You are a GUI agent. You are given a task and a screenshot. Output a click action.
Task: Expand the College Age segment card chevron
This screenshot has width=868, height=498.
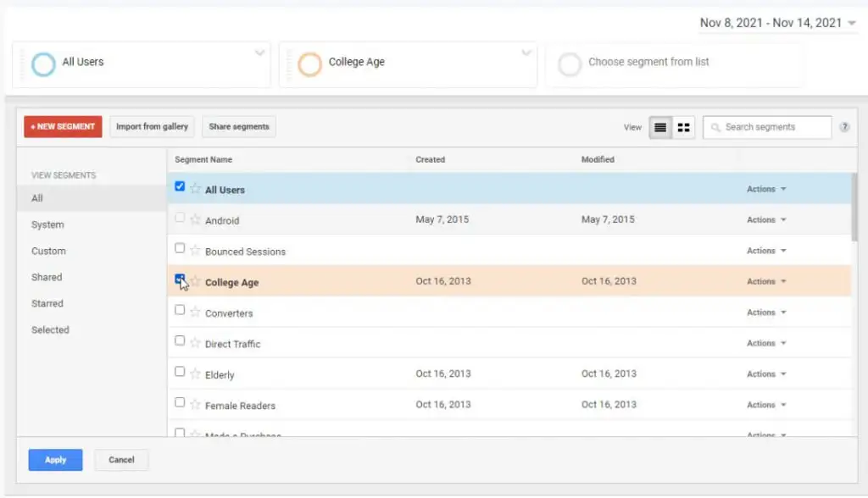click(526, 53)
